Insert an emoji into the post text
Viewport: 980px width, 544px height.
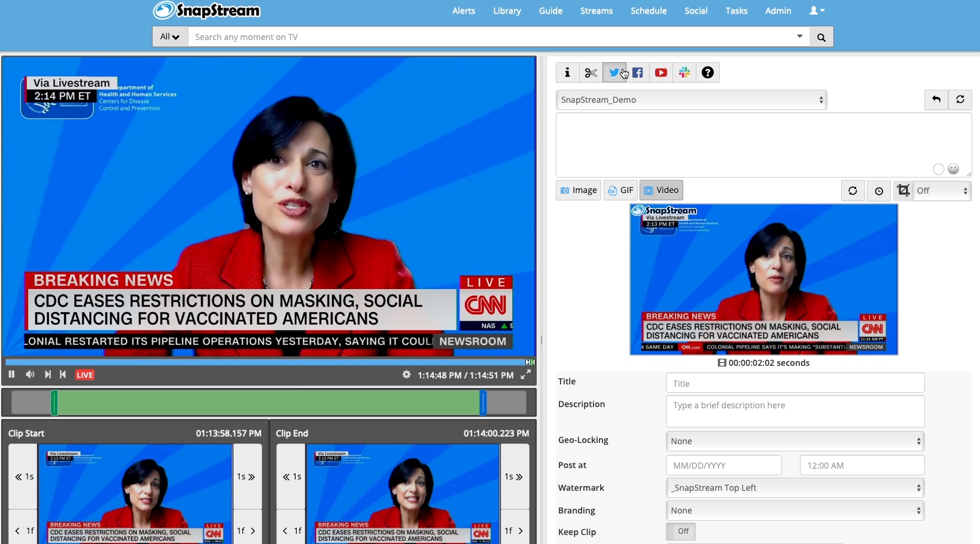[x=954, y=169]
